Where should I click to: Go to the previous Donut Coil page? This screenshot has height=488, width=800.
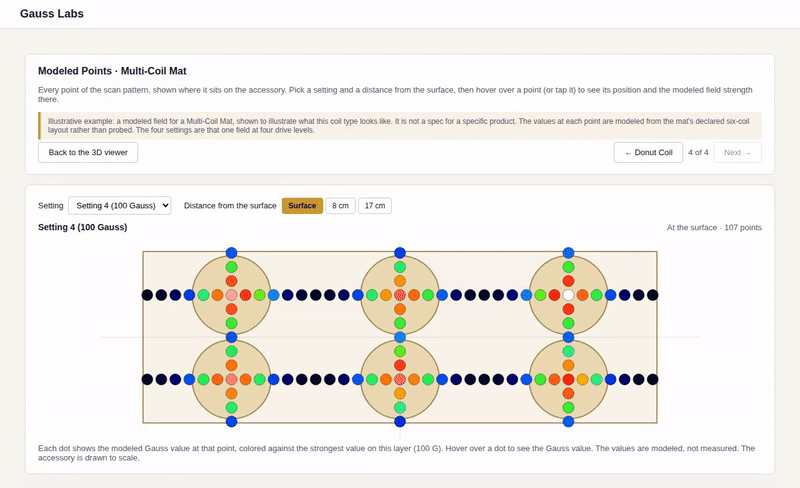pos(648,153)
